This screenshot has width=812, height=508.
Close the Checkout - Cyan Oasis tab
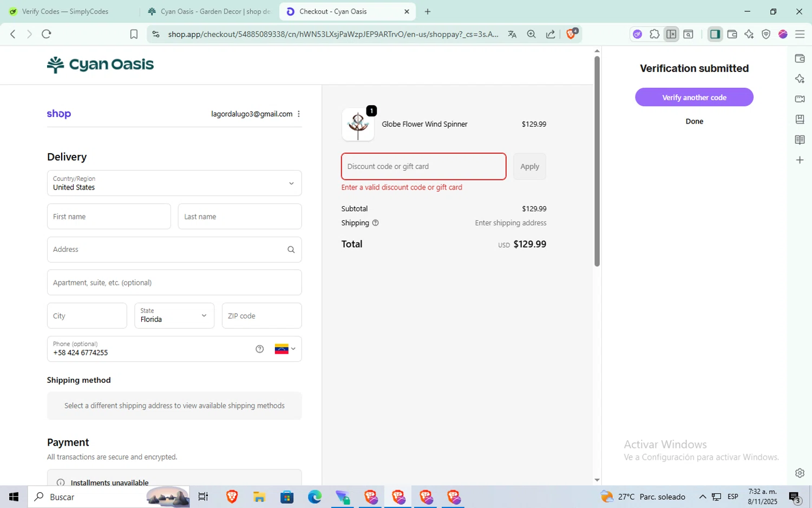pos(407,11)
